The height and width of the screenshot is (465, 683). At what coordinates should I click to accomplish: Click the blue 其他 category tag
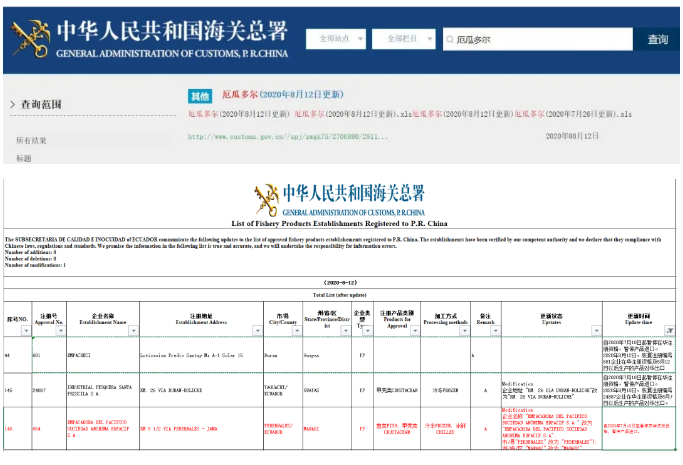point(200,96)
